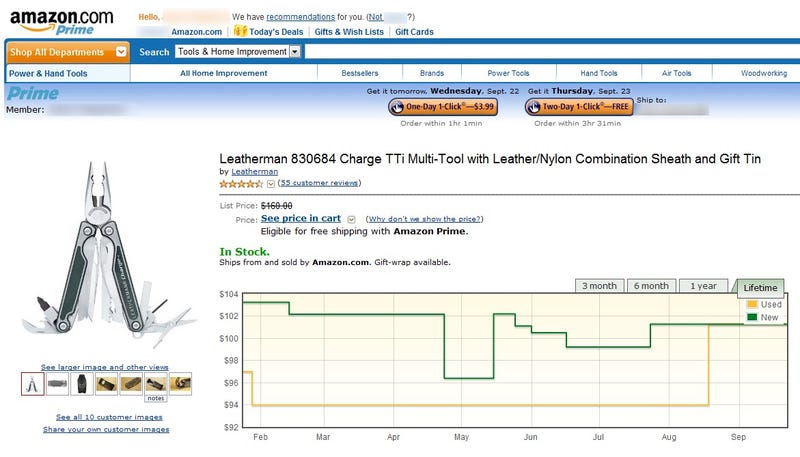Open the Shop All Departments dropdown arrow
This screenshot has width=800, height=457.
(121, 52)
